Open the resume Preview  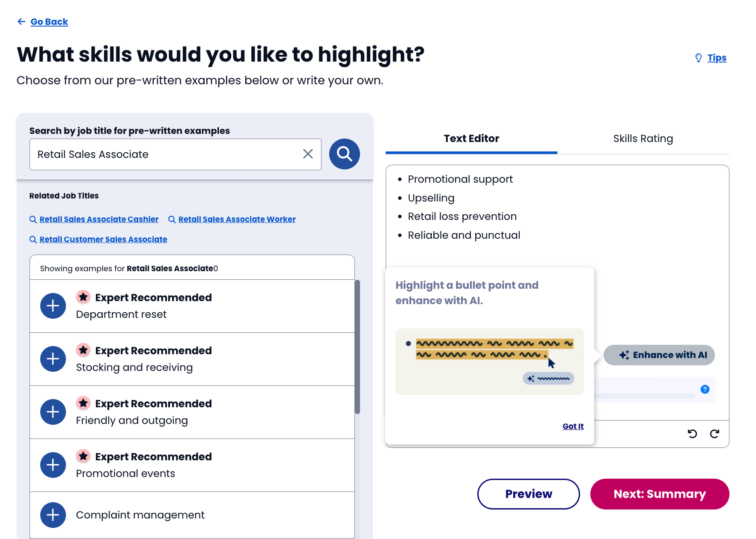528,494
